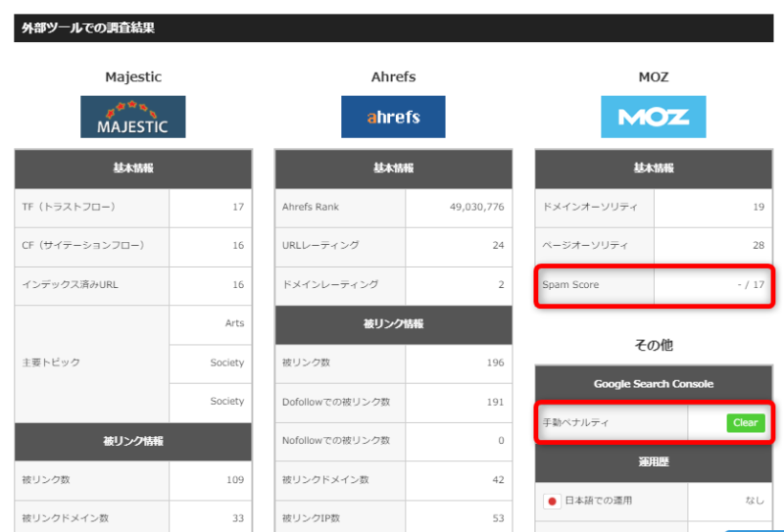
Task: Click the その他 heading
Action: (654, 345)
